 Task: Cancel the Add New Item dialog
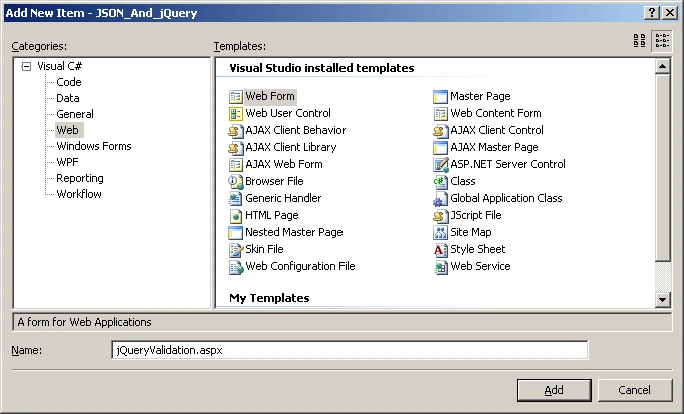tap(634, 390)
